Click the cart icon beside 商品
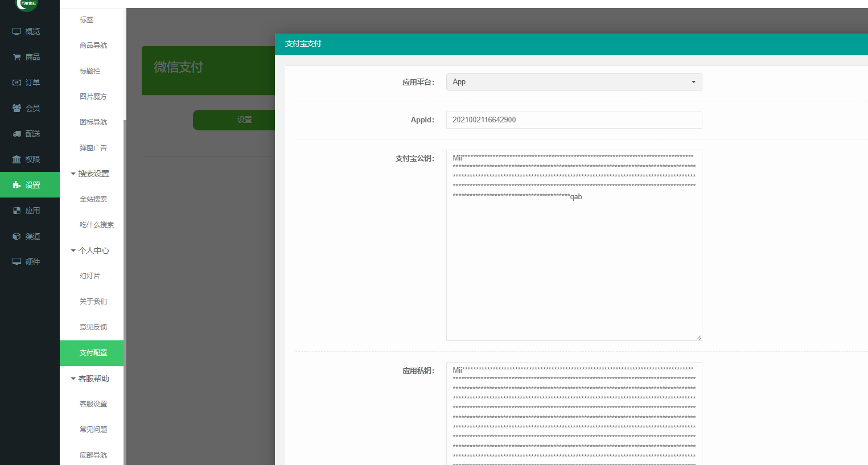Image resolution: width=868 pixels, height=465 pixels. click(17, 57)
